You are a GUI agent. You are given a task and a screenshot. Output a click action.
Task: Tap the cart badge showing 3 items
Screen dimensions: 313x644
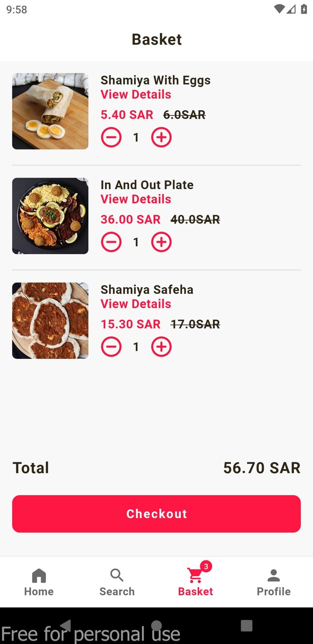(206, 566)
